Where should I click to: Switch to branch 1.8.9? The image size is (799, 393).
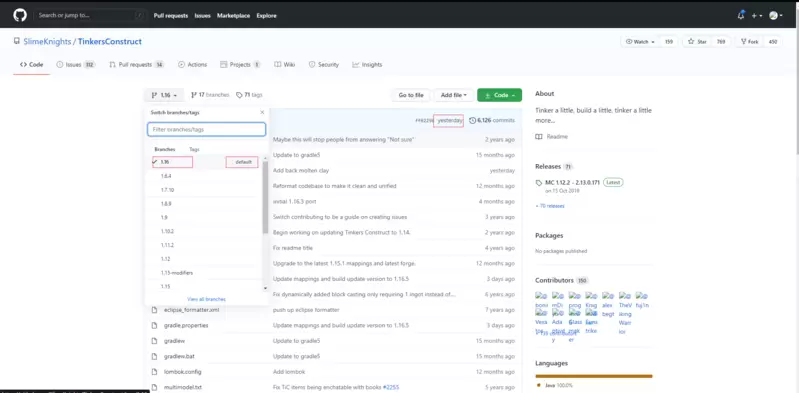coord(204,203)
